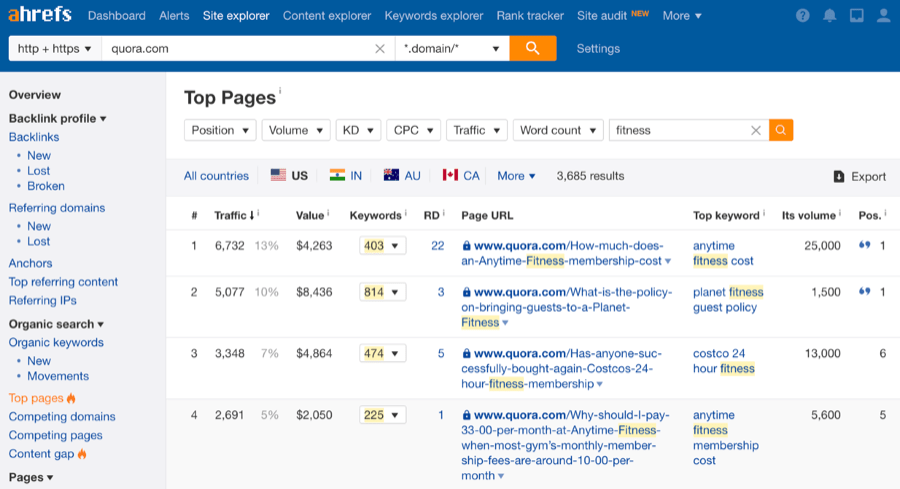Expand the Position filter dropdown
The width and height of the screenshot is (900, 489).
[x=220, y=130]
